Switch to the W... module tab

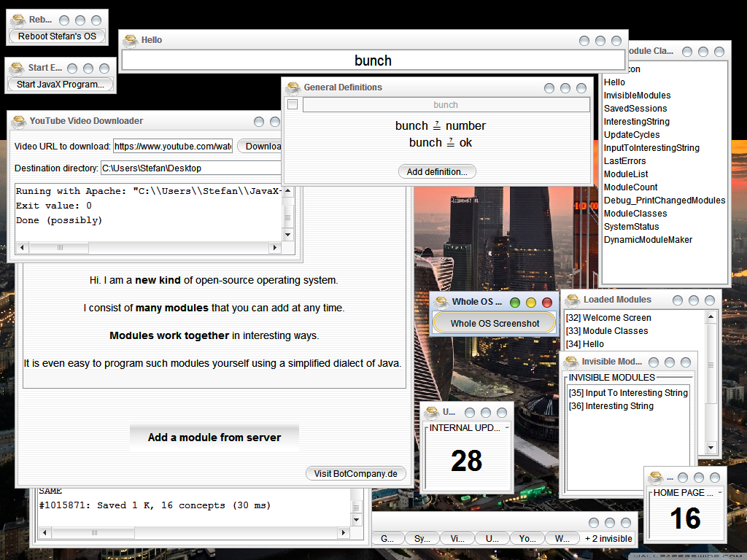click(562, 539)
